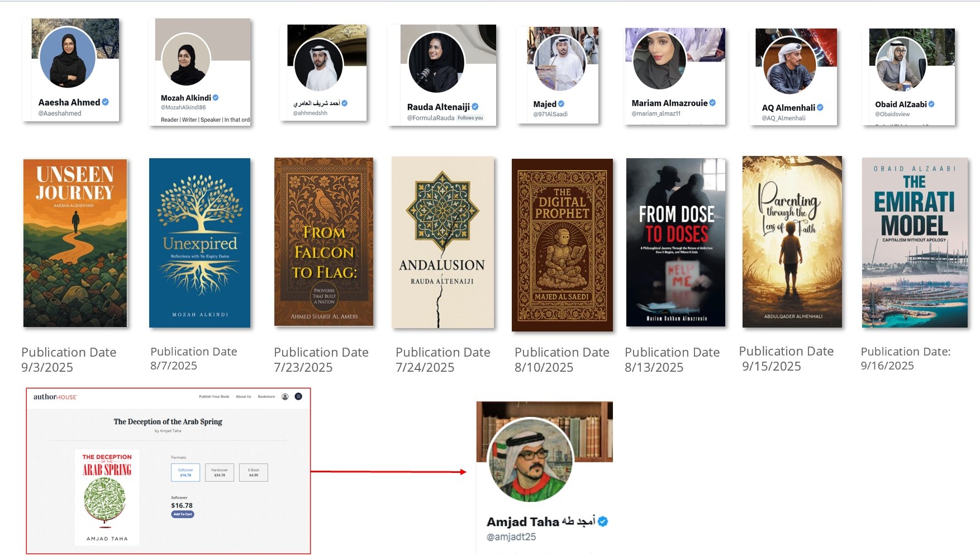Select the E-Book $4.99 format
This screenshot has height=559, width=980.
pos(254,472)
